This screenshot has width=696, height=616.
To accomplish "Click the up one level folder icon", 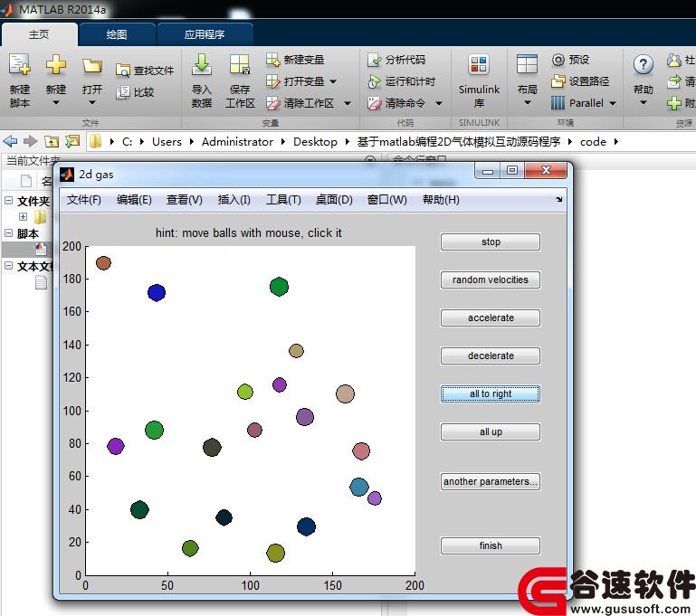I will [x=52, y=141].
